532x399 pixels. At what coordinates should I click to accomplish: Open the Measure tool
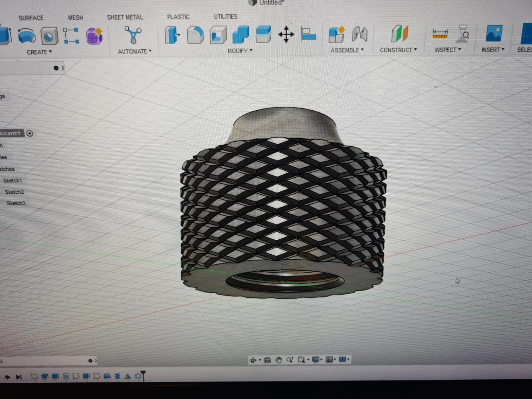coord(440,34)
